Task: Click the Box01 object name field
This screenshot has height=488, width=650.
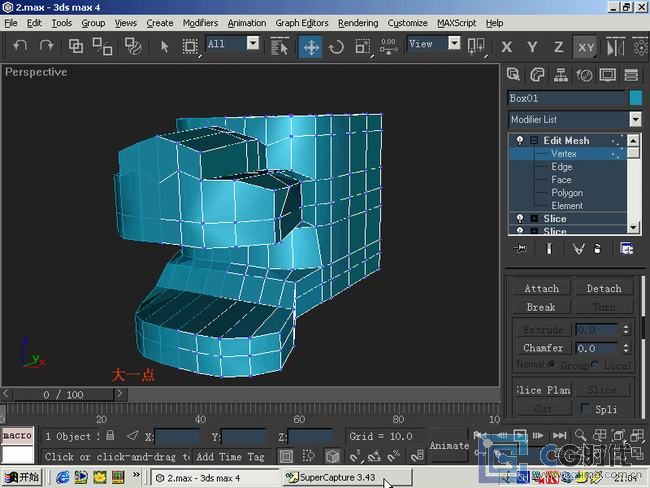Action: coord(567,98)
